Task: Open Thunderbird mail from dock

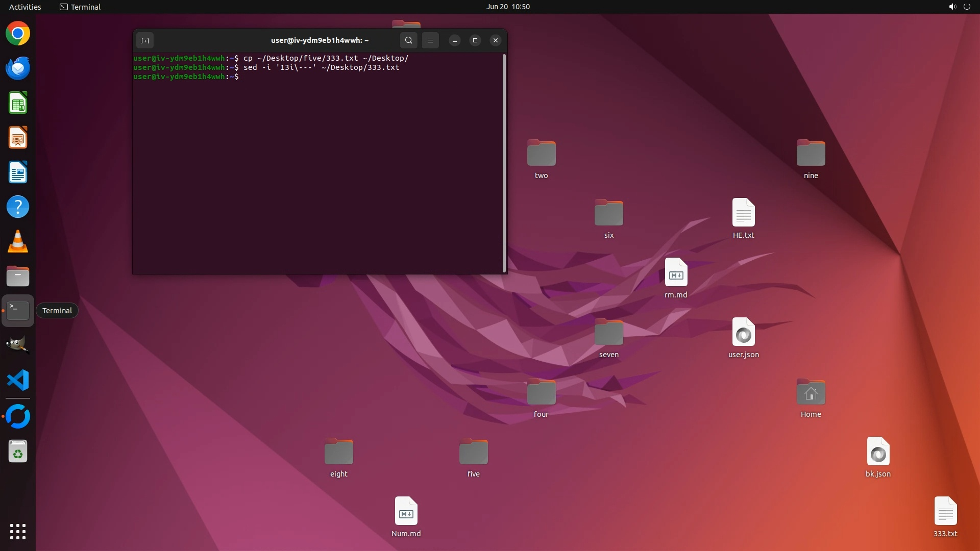Action: point(18,68)
